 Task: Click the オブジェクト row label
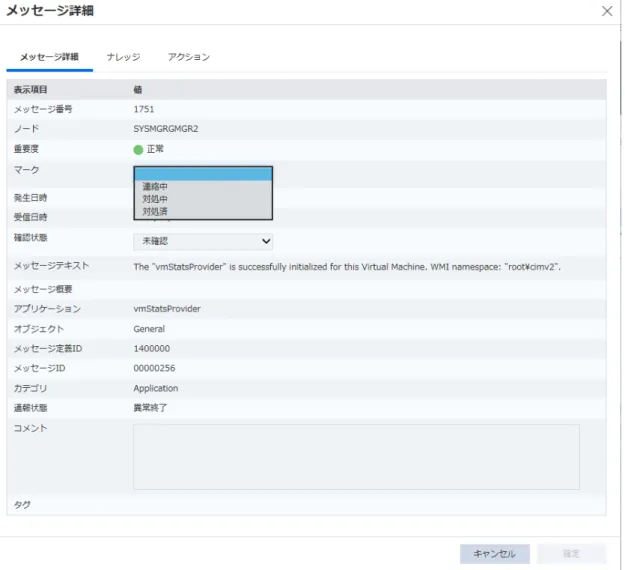click(x=39, y=329)
